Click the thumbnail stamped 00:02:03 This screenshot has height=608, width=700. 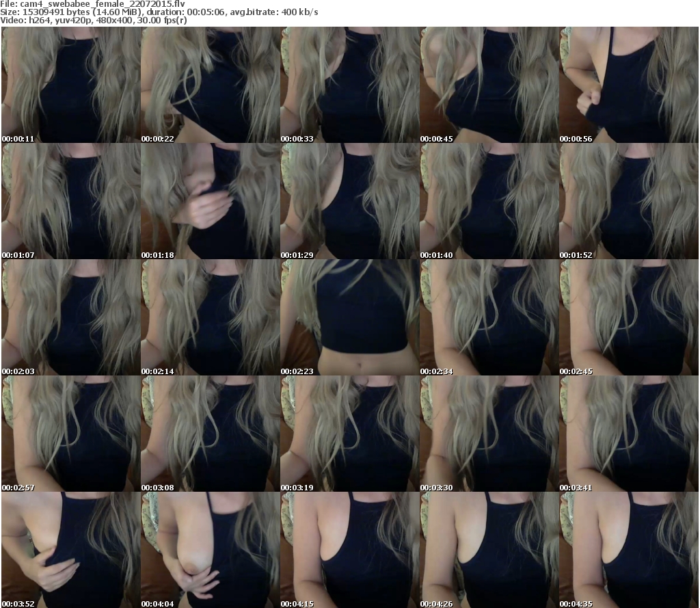pos(71,317)
